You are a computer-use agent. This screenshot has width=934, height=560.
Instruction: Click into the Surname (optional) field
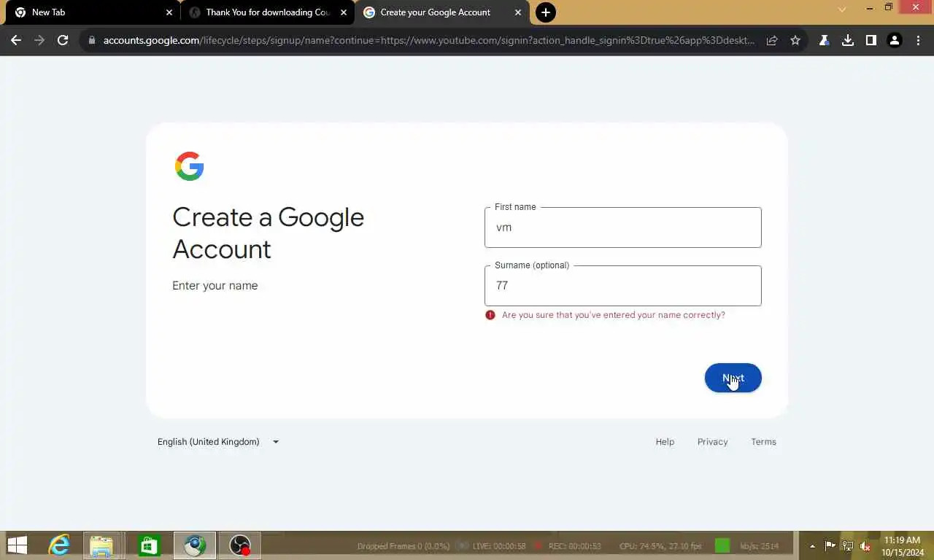coord(622,286)
